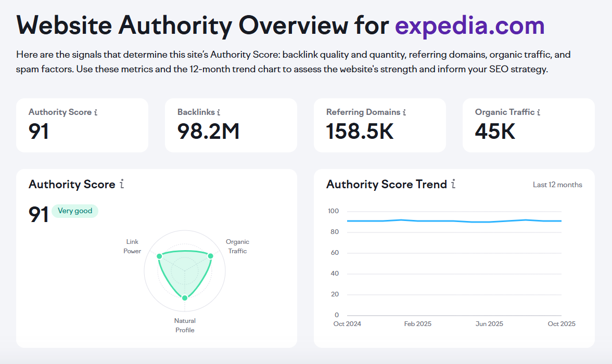The height and width of the screenshot is (364, 612).
Task: Select the Oct 2024 axis label
Action: pos(347,323)
